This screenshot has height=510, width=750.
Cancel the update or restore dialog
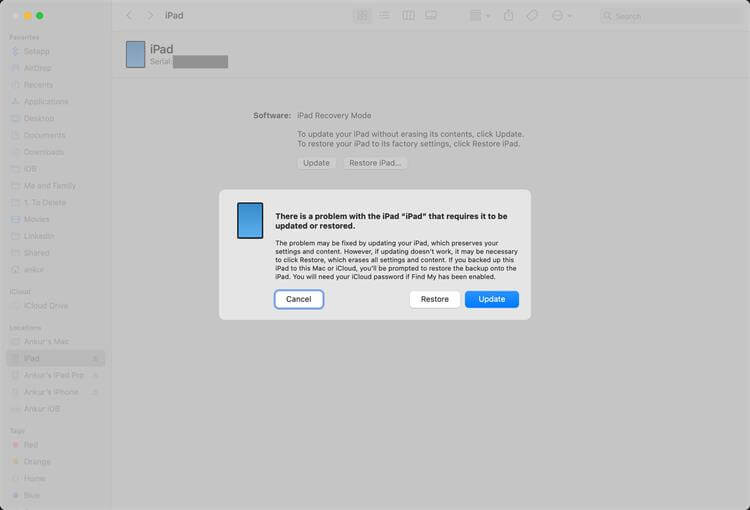tap(299, 299)
